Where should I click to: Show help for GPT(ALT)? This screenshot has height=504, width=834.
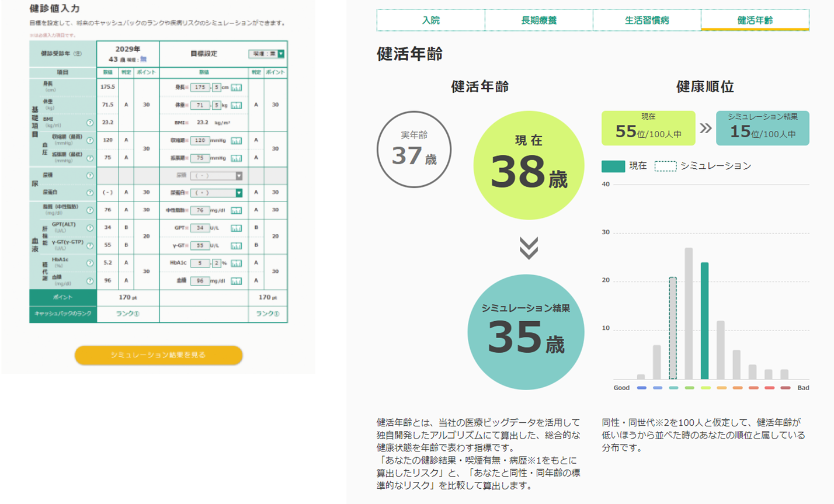[90, 228]
